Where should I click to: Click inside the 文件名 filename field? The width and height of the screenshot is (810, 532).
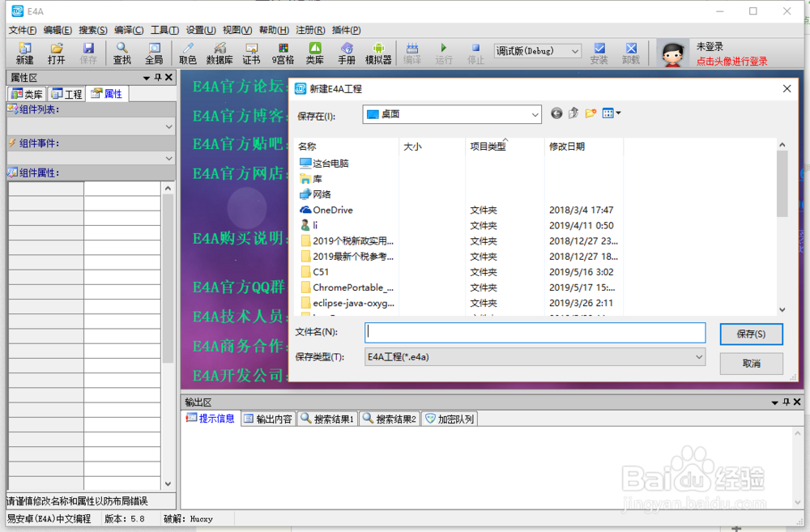point(535,333)
